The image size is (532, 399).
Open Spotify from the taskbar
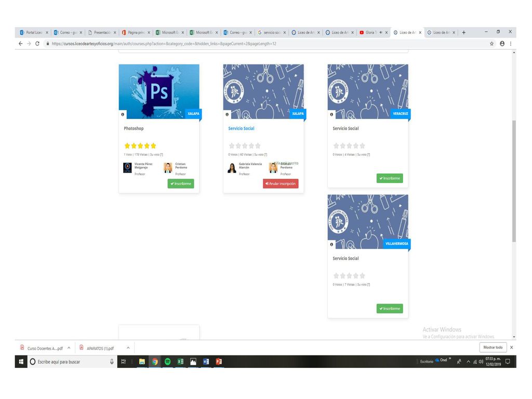coord(168,362)
